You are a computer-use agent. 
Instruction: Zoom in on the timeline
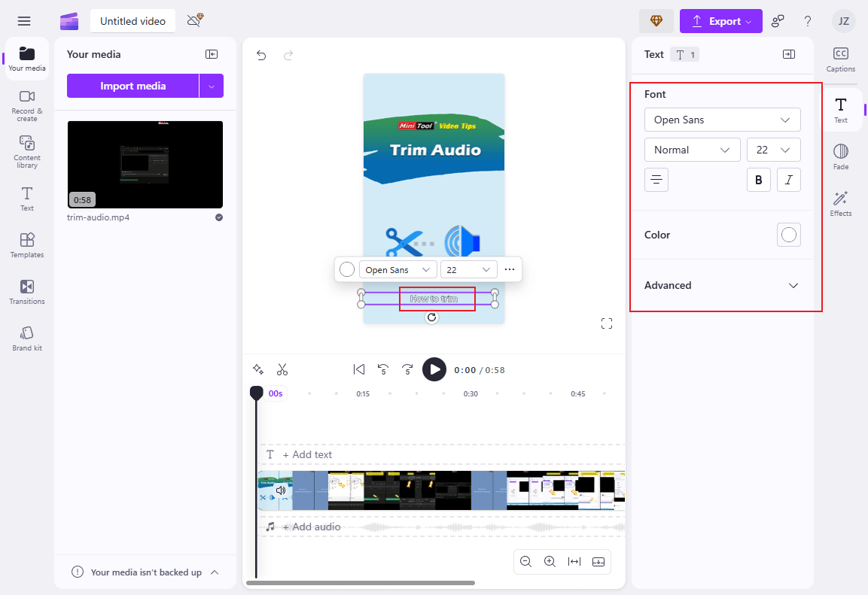(550, 561)
